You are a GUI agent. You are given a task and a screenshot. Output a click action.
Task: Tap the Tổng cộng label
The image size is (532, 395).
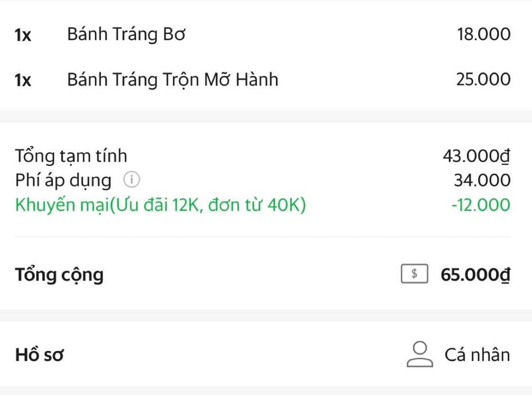59,274
